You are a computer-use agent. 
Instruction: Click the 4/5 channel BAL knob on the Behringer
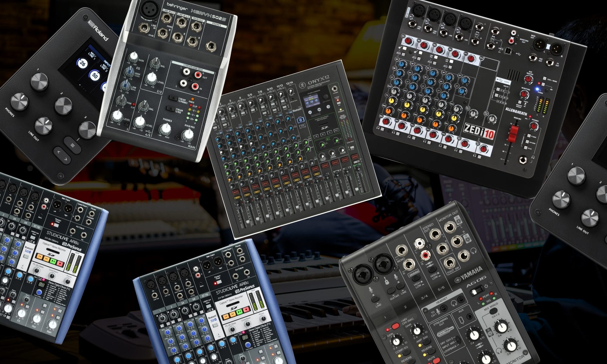(144, 106)
